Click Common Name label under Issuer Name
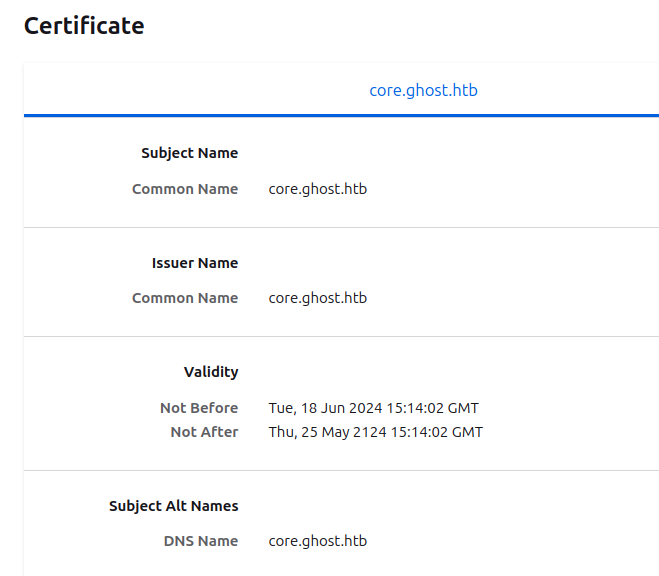The height and width of the screenshot is (576, 659). pyautogui.click(x=185, y=298)
